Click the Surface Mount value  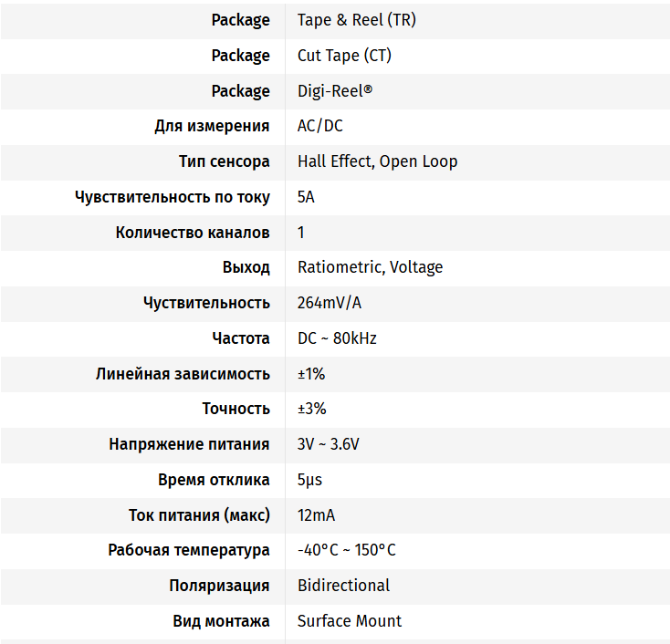click(349, 621)
